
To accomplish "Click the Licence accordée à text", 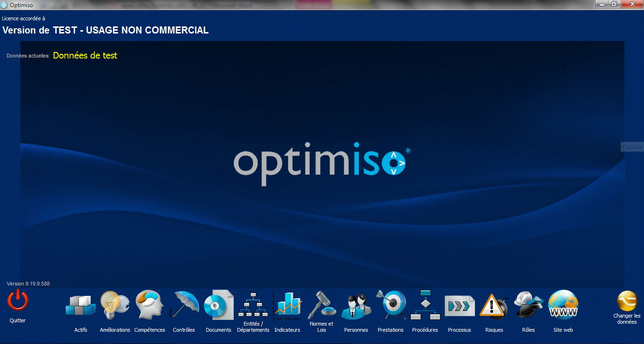I will pyautogui.click(x=24, y=19).
